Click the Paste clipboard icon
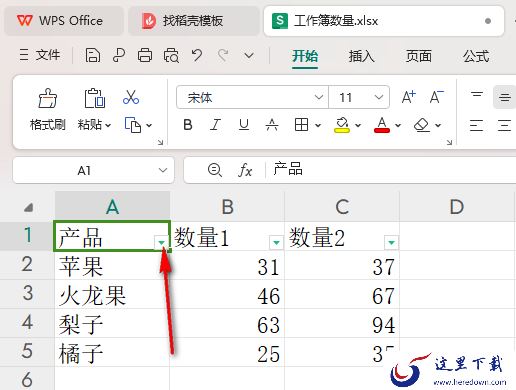516x390 pixels. [94, 98]
